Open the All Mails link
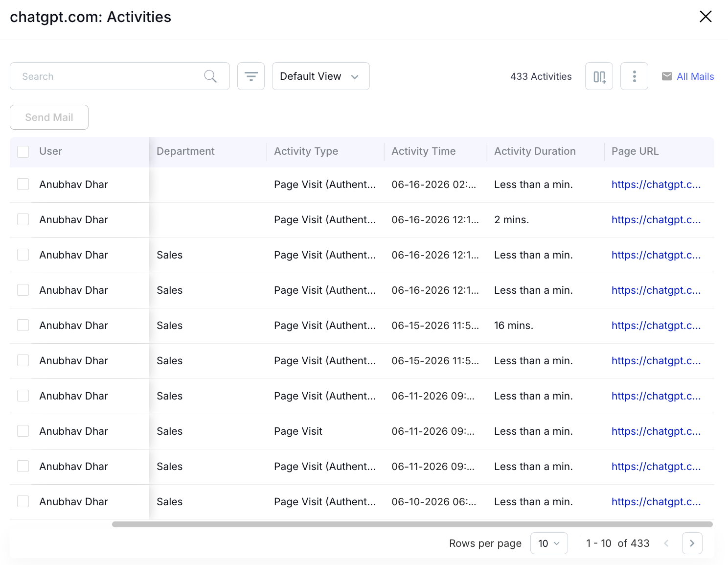This screenshot has height=565, width=728. coord(695,76)
